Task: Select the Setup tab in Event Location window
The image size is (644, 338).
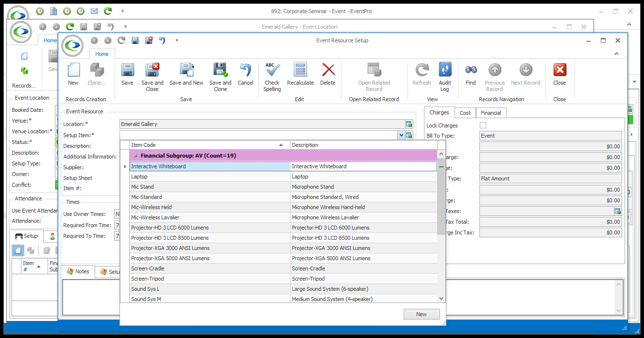Action: click(26, 236)
